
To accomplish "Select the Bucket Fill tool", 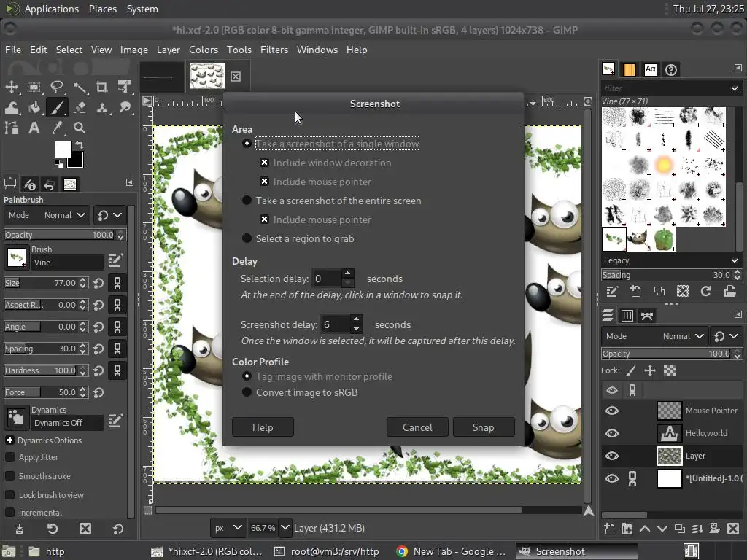I will pyautogui.click(x=34, y=108).
